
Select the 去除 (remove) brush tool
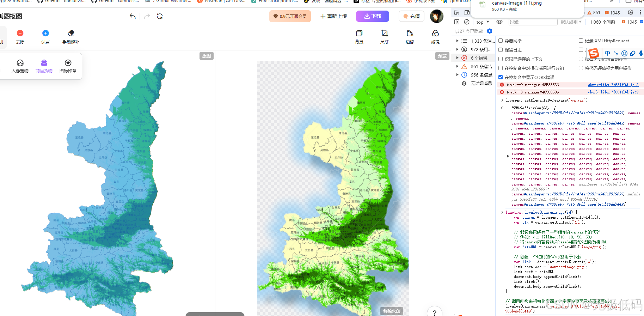20,37
